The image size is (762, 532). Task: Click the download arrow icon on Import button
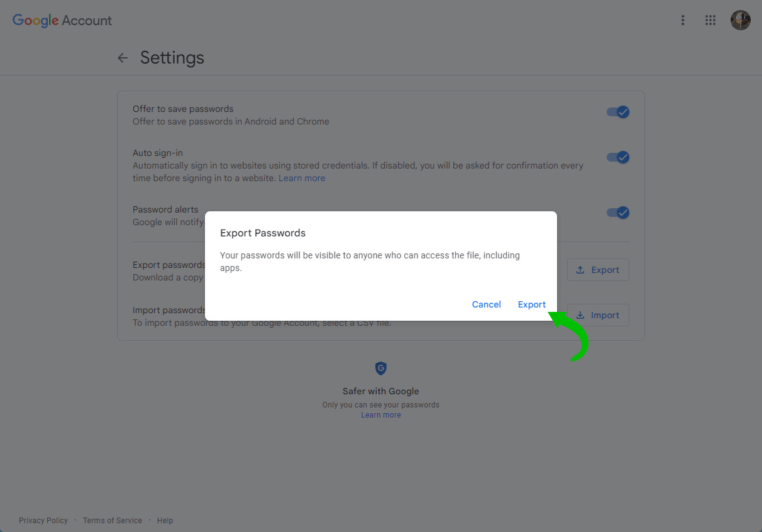[580, 315]
